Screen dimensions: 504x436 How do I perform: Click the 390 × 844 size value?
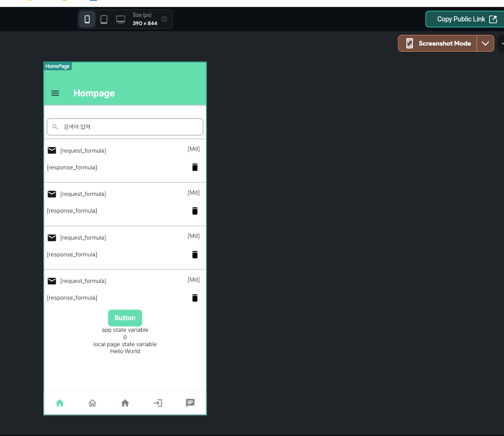click(x=145, y=23)
